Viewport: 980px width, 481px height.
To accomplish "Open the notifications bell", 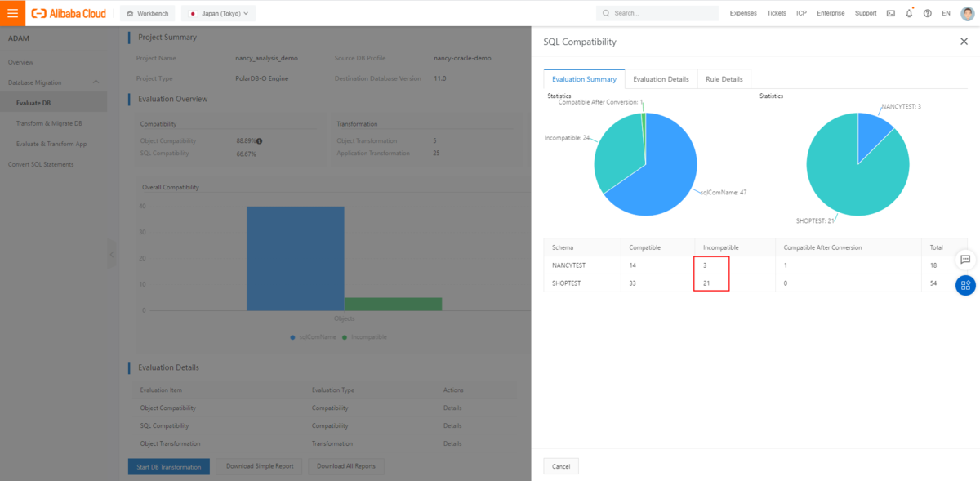I will 909,13.
